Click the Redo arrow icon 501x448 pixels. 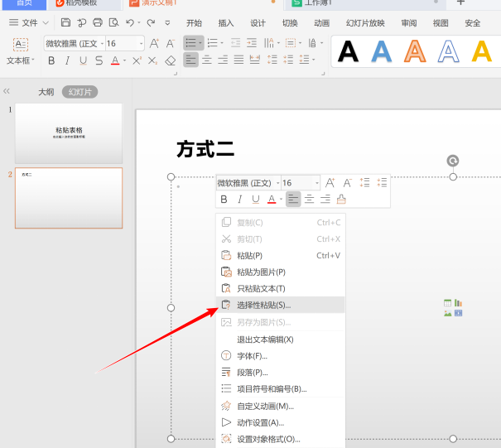151,22
